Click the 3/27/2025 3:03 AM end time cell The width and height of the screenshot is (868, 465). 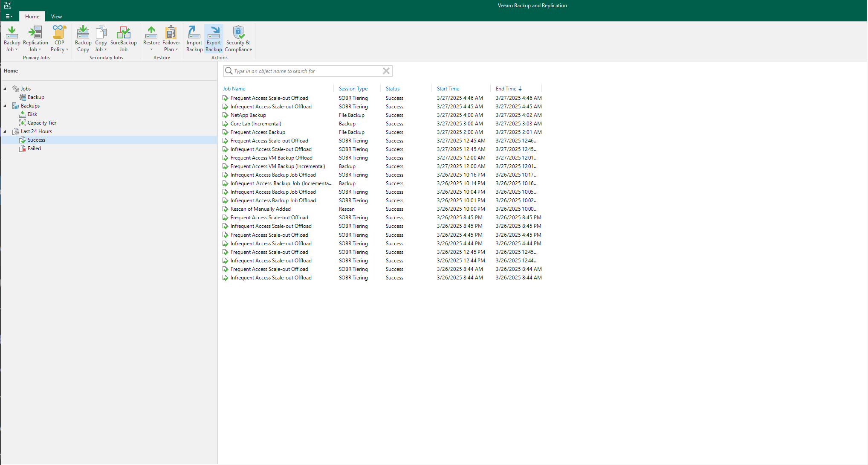coord(518,124)
